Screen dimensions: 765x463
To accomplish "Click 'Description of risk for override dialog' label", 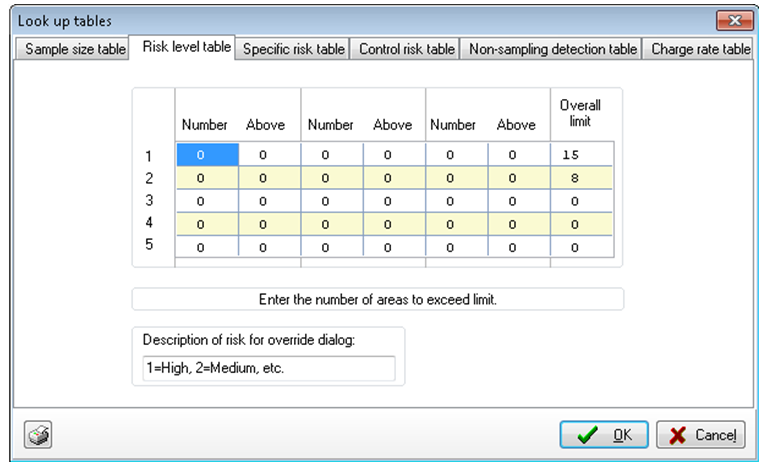I will 248,340.
